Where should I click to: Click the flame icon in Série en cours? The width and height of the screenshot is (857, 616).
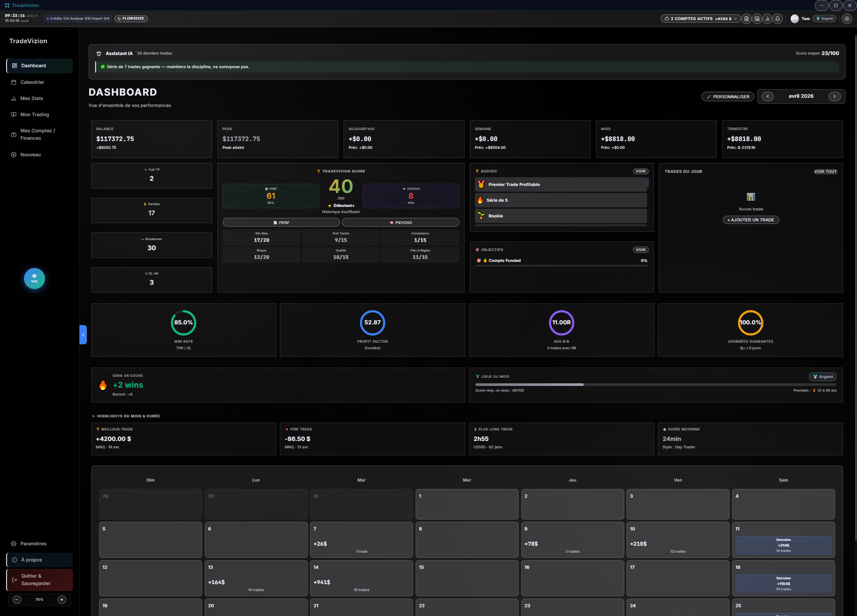tap(103, 385)
